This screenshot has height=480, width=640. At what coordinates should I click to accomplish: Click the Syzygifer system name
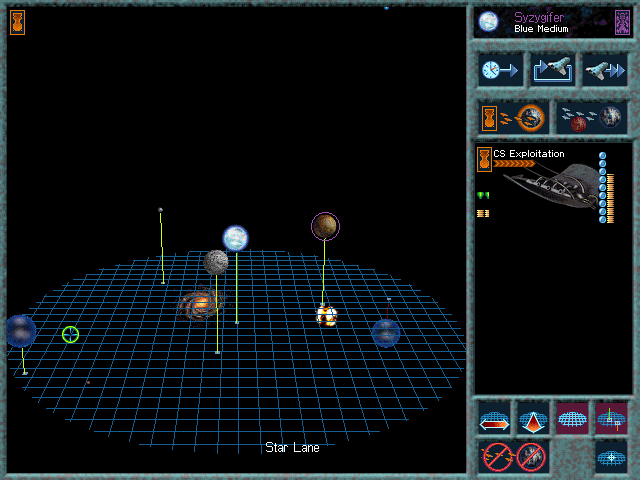(539, 18)
